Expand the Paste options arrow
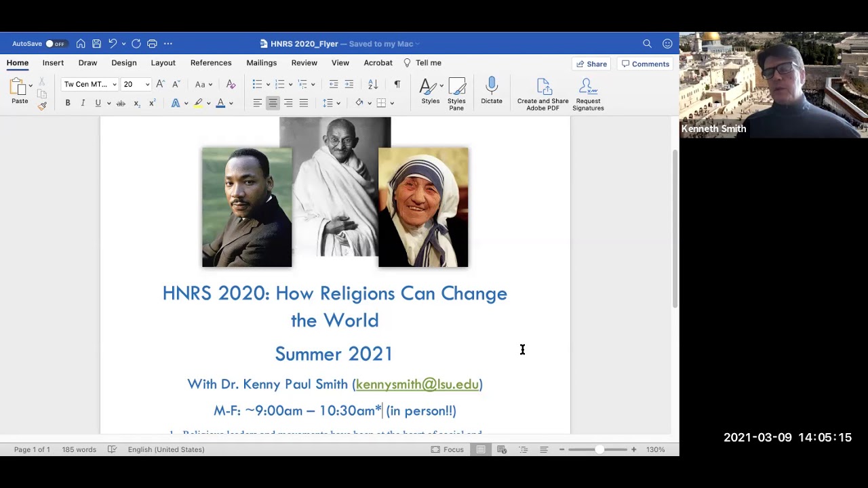This screenshot has width=868, height=488. click(31, 85)
